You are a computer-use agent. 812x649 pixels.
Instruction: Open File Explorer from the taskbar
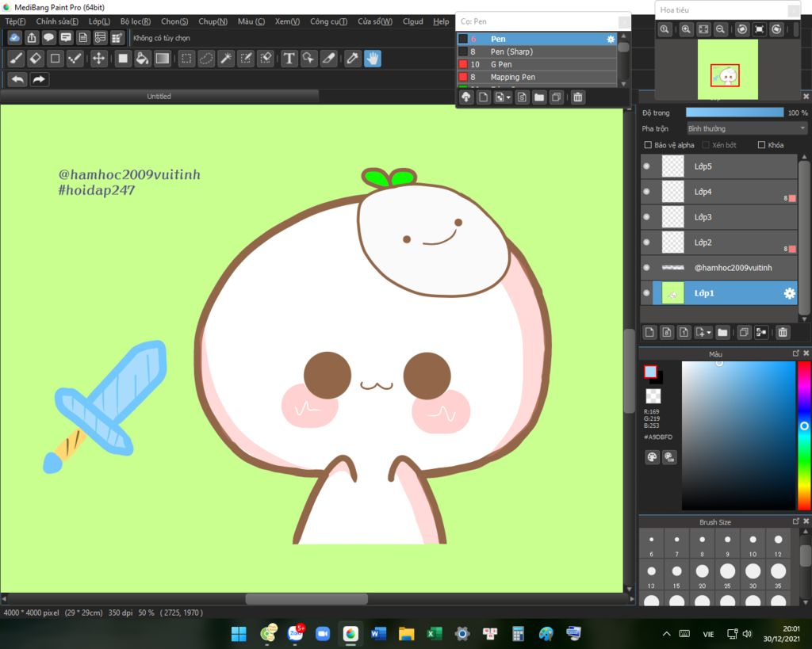coord(407,633)
